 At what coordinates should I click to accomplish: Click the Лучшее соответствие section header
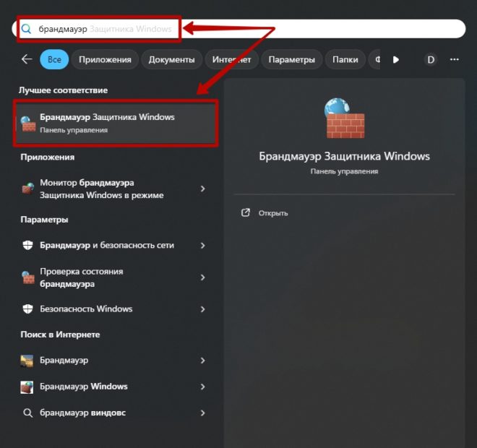tap(64, 90)
